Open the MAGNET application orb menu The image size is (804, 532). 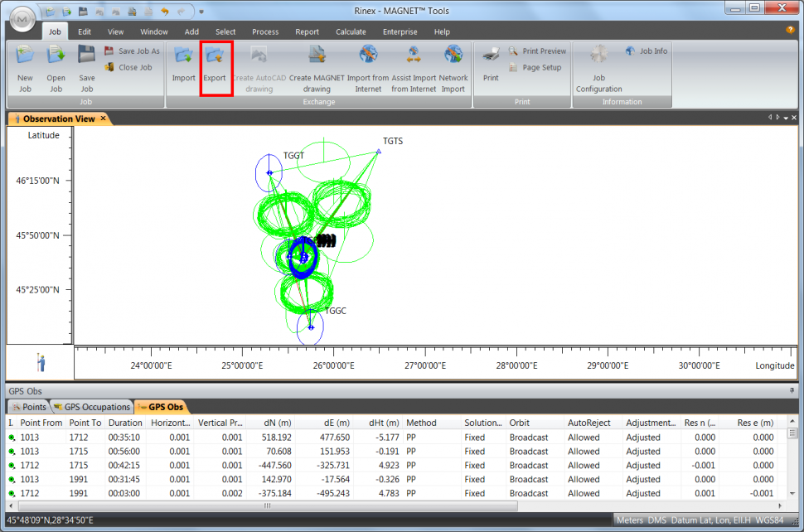22,20
